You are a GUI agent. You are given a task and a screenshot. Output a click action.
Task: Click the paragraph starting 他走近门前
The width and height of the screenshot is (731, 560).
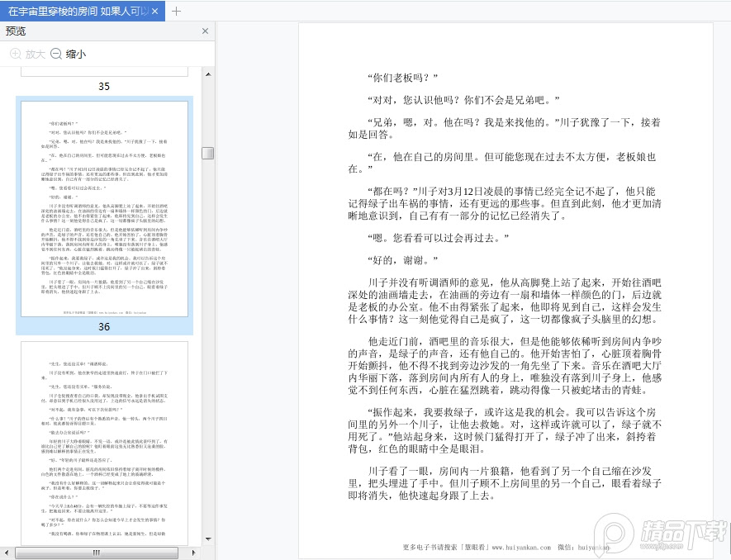click(505, 366)
